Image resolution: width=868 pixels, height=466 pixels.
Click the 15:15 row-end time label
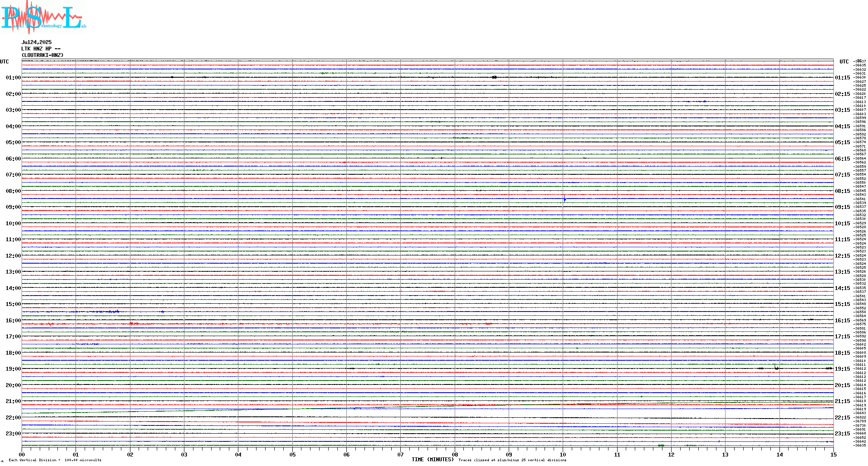[x=843, y=304]
